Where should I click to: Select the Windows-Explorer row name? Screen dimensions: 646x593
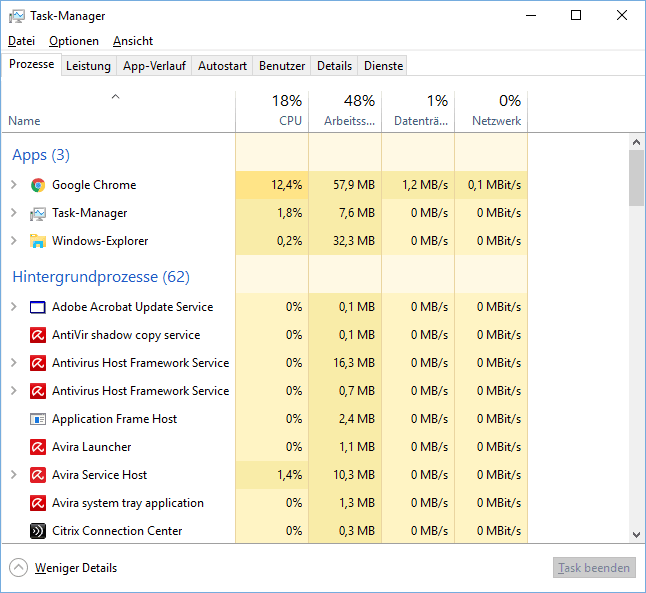(100, 241)
